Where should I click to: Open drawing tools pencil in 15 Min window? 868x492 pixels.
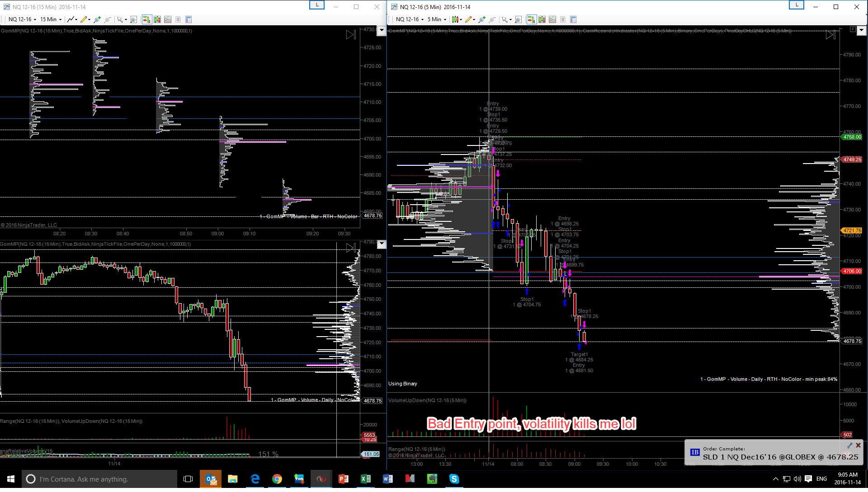pyautogui.click(x=85, y=19)
